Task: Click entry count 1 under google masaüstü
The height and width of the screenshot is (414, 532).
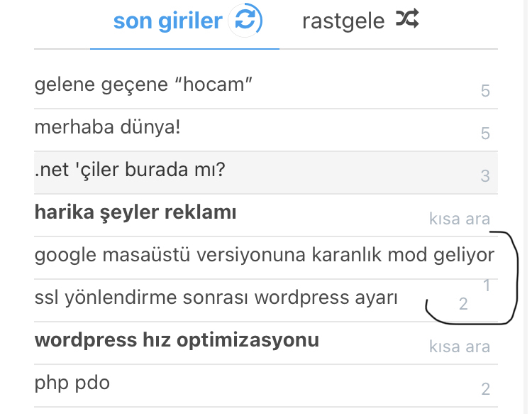Action: click(x=487, y=285)
